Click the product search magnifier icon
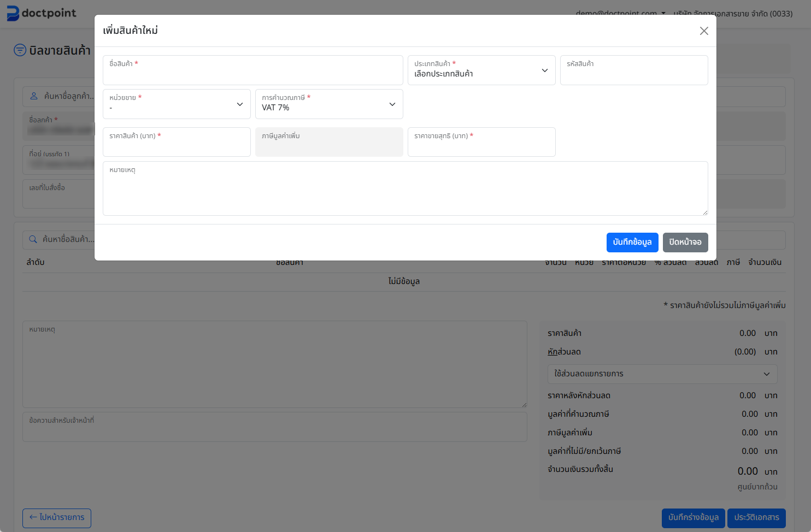The width and height of the screenshot is (811, 532). pyautogui.click(x=33, y=239)
